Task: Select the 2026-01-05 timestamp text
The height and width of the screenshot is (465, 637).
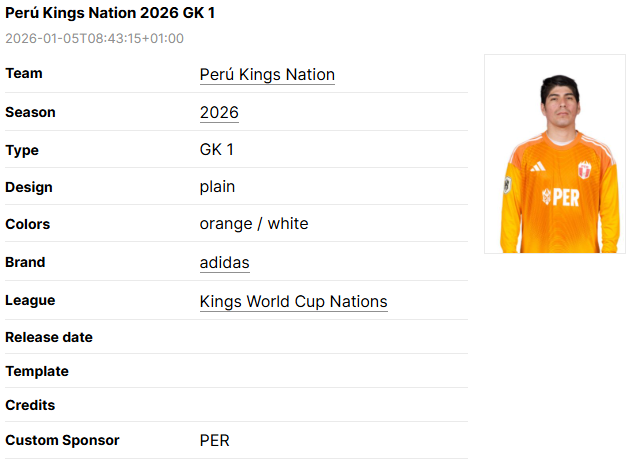Action: click(94, 38)
